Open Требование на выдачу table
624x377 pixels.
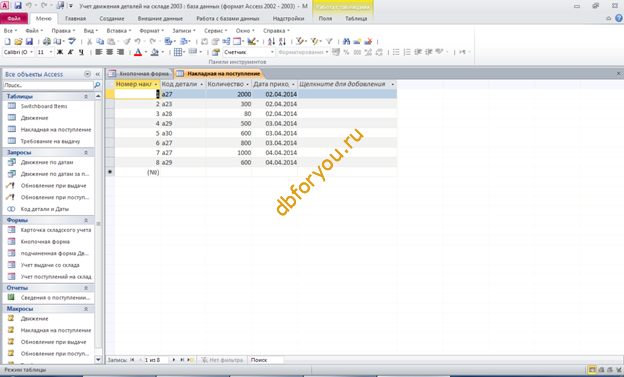[x=50, y=141]
